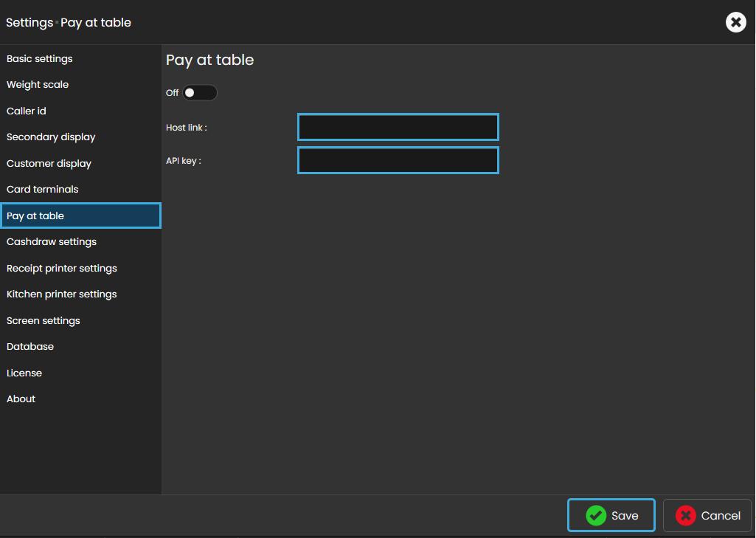The height and width of the screenshot is (538, 756).
Task: Go to Receipt printer settings
Action: tap(62, 269)
